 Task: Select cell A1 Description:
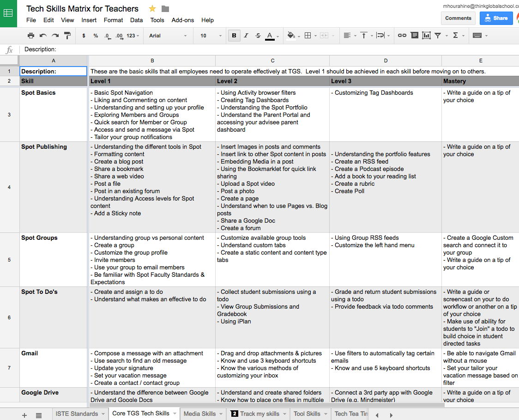click(x=53, y=71)
